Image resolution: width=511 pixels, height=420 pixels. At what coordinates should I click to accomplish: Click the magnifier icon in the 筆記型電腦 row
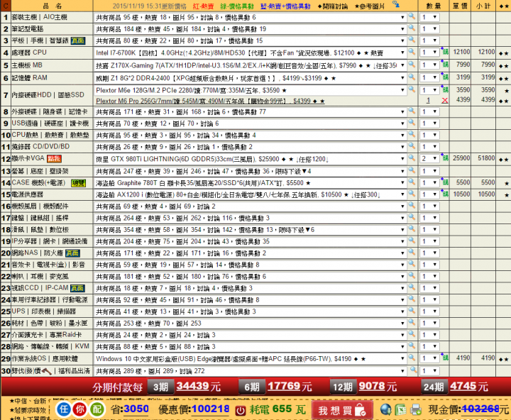coord(412,28)
